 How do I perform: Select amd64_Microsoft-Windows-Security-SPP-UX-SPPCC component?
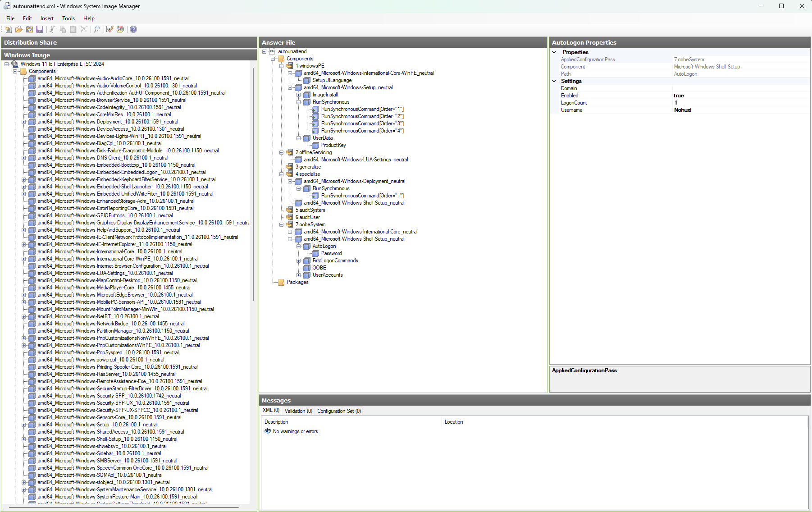(x=118, y=410)
